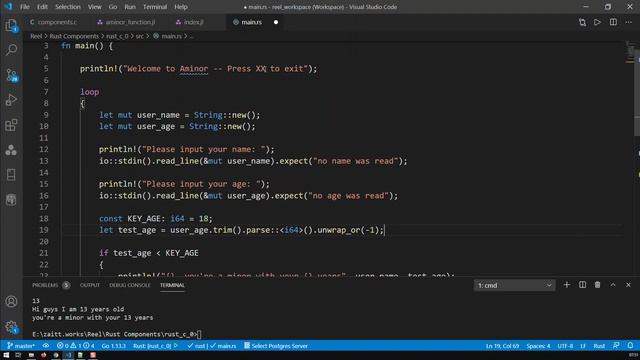Click the Task View taskbar icon
This screenshot has width=640, height=360.
point(18,356)
